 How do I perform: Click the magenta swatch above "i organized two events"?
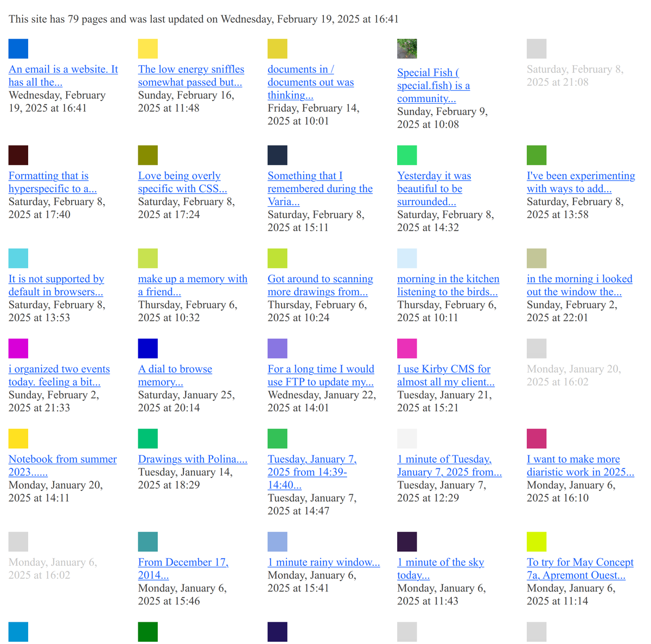point(18,348)
